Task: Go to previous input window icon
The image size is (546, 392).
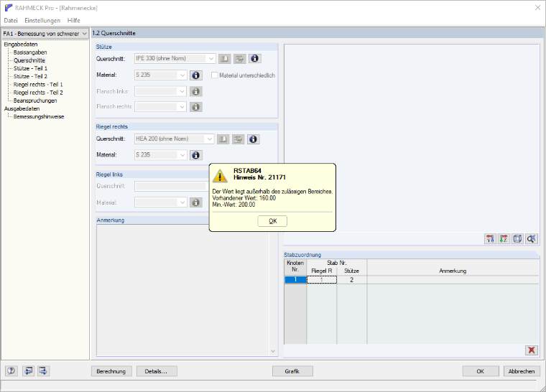Action: [x=29, y=371]
